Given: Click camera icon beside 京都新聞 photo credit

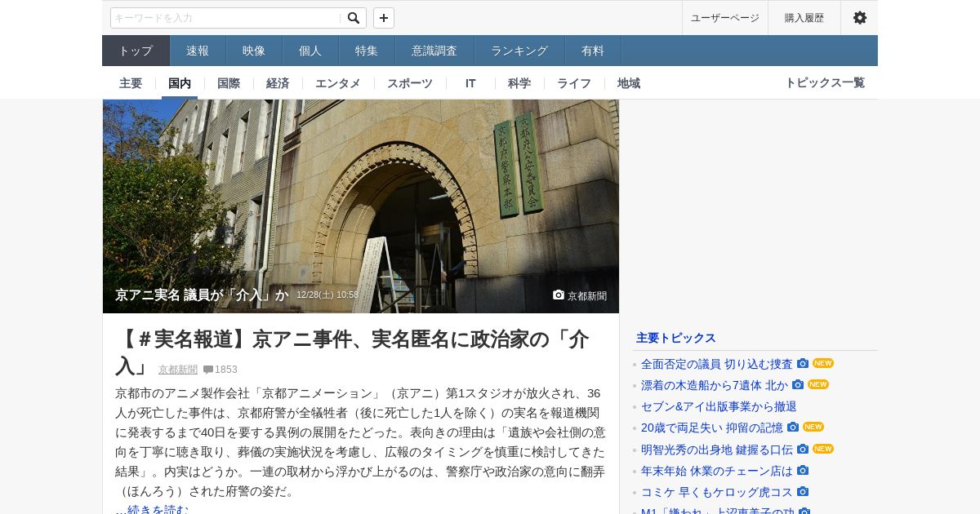Looking at the screenshot, I should pyautogui.click(x=559, y=295).
